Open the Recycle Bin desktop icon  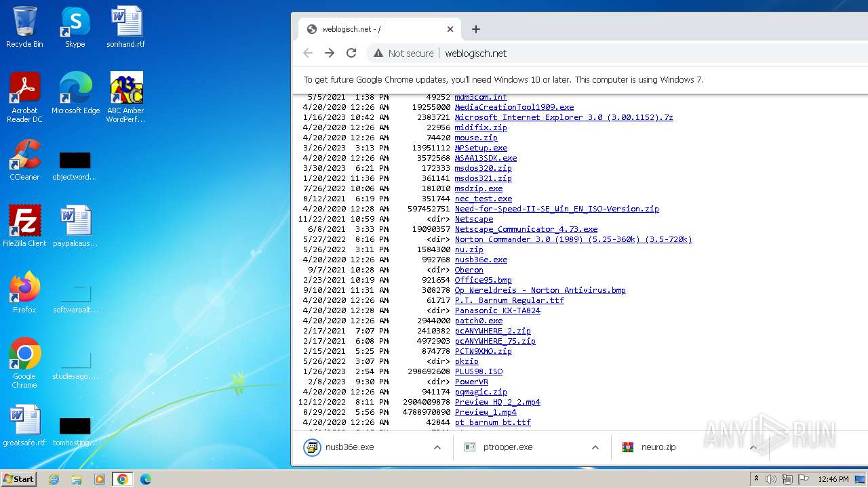pos(24,27)
